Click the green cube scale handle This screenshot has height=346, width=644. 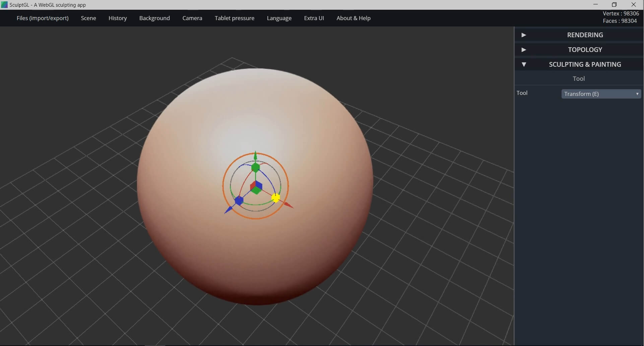[256, 168]
